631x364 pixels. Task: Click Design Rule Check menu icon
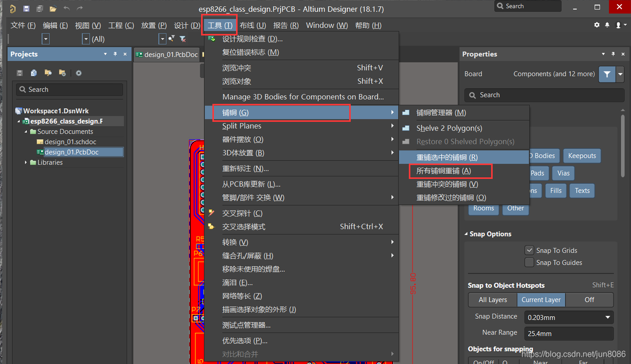pyautogui.click(x=211, y=39)
